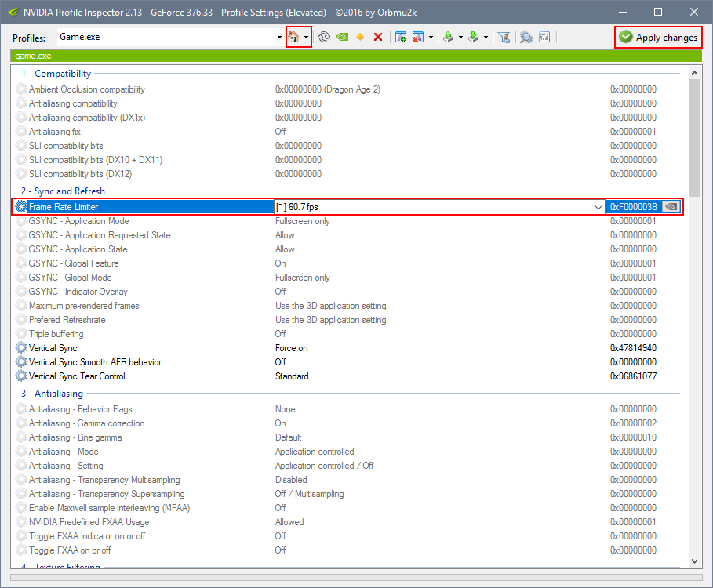Select the SLI compatibility bits (DX10 + DX11) row
This screenshot has width=713, height=588.
coord(347,160)
